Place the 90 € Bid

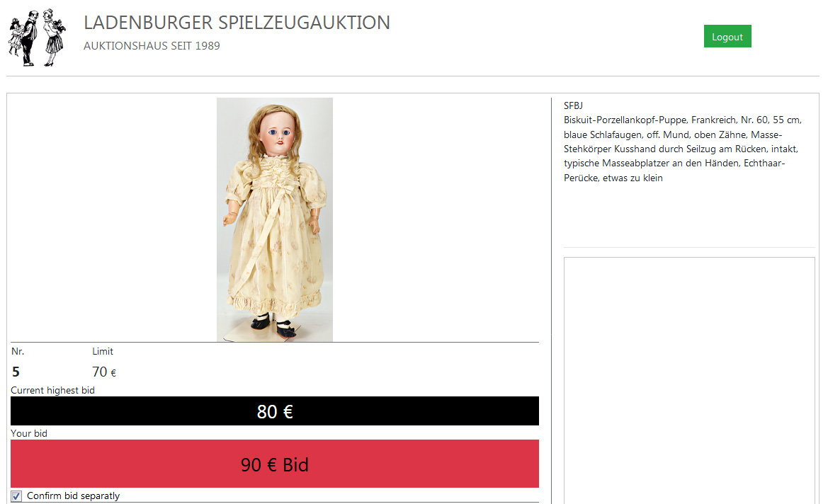point(275,464)
